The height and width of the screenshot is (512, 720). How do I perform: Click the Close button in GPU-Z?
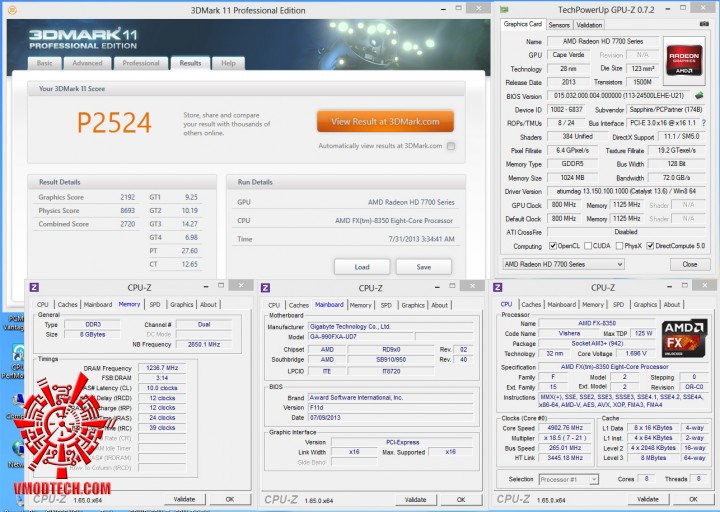coord(689,264)
